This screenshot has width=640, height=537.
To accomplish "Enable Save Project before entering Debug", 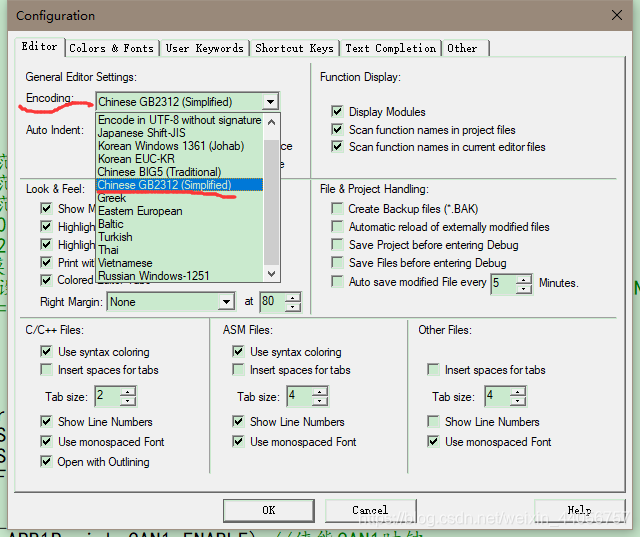I will point(337,244).
